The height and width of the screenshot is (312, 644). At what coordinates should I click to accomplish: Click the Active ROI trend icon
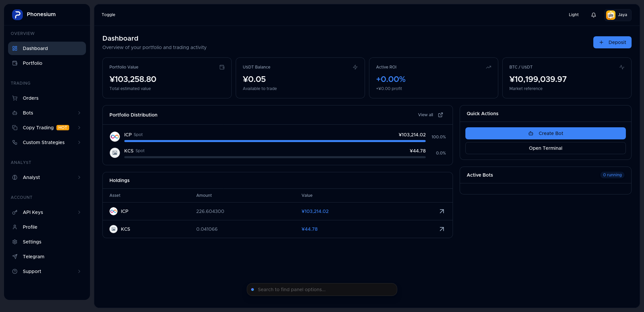[x=489, y=67]
